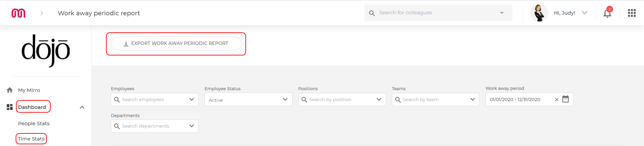
Task: Open Time Stats menu item
Action: [31, 139]
